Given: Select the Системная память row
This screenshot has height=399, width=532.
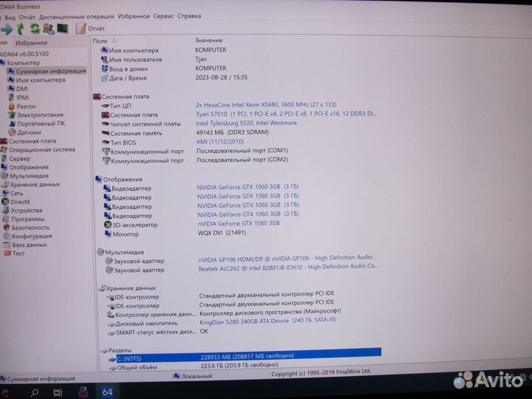Looking at the screenshot, I should [185, 133].
